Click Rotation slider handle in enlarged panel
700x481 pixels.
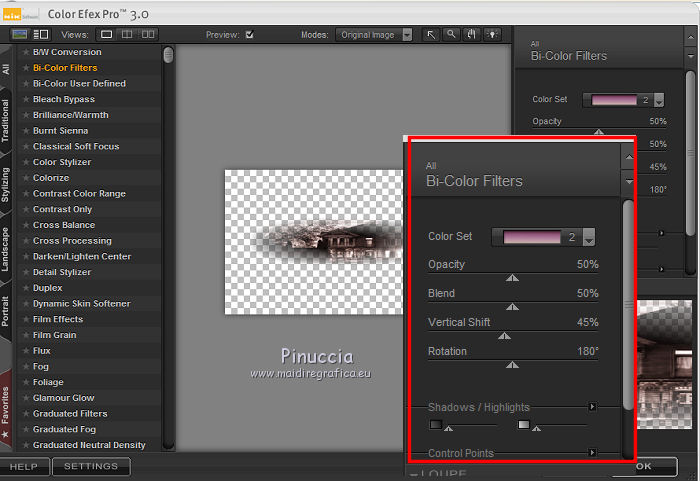click(512, 365)
